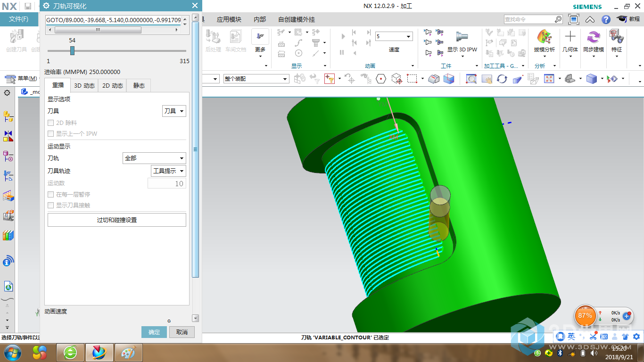Toggle the 显示上一个 IPW checkbox
This screenshot has height=362, width=644.
pyautogui.click(x=50, y=133)
